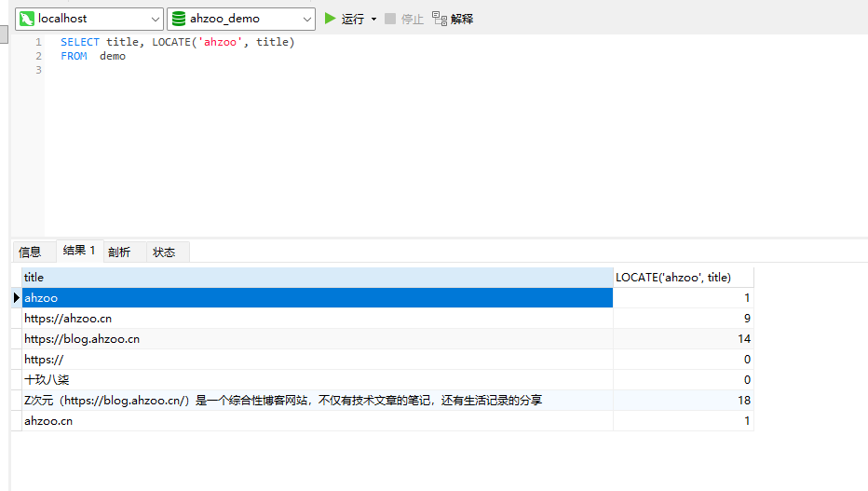Click the green Run (运行) play icon
The image size is (868, 491).
(x=330, y=19)
